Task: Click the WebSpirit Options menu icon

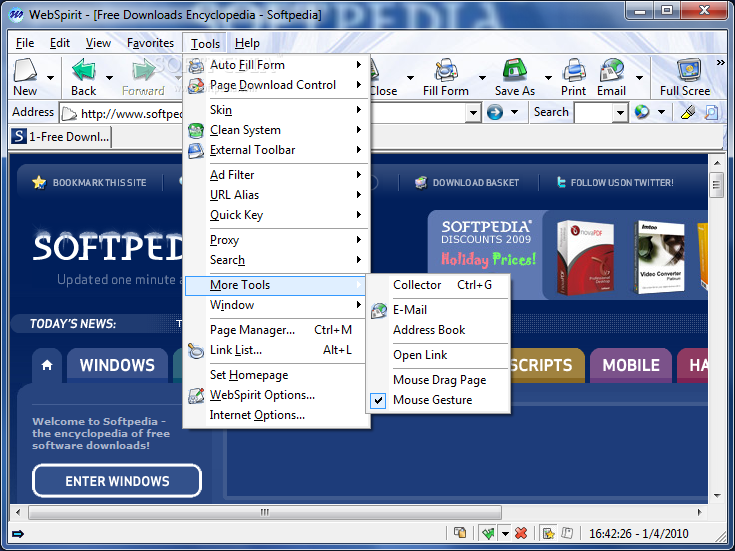Action: click(196, 395)
